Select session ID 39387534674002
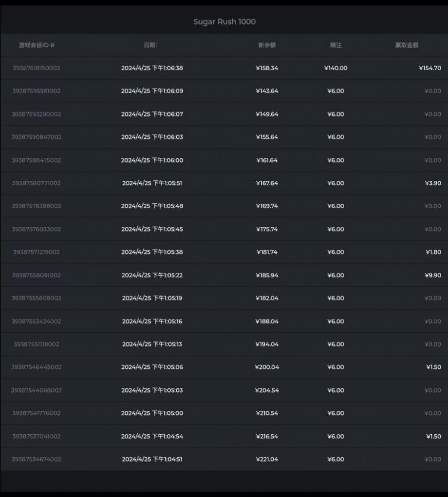Image resolution: width=448 pixels, height=497 pixels. pos(37,459)
